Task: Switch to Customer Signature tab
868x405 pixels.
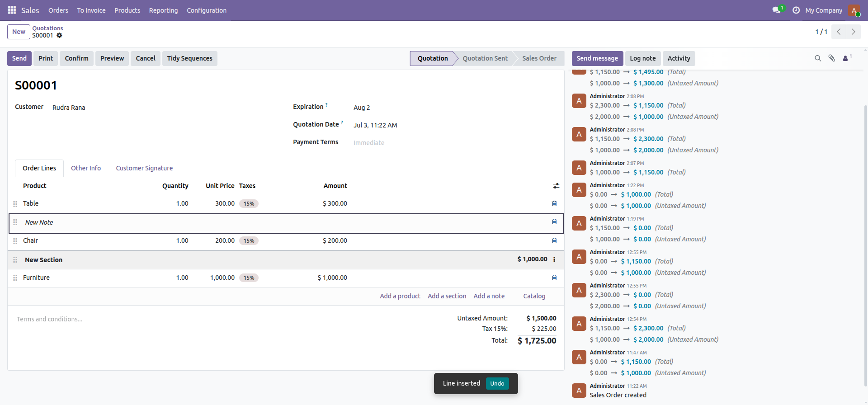Action: (144, 168)
